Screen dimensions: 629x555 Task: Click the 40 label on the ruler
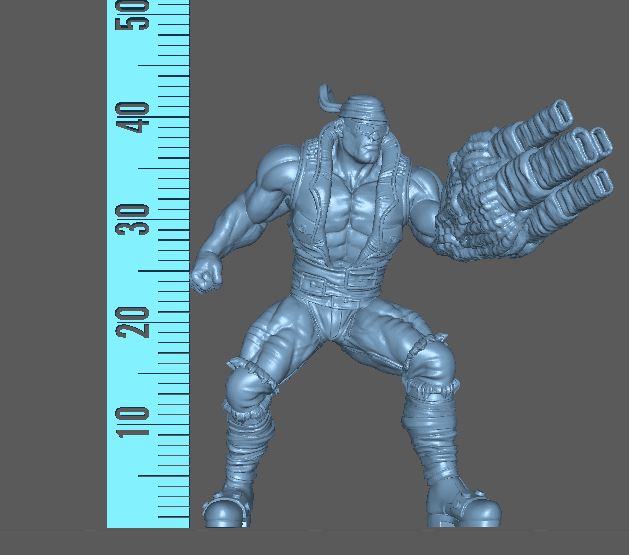pyautogui.click(x=133, y=116)
